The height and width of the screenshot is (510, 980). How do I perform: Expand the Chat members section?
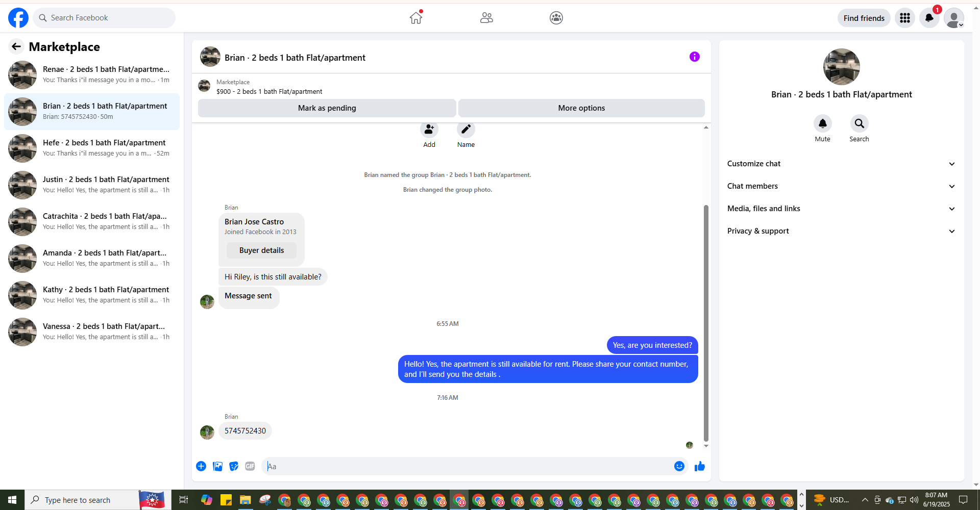(x=842, y=186)
